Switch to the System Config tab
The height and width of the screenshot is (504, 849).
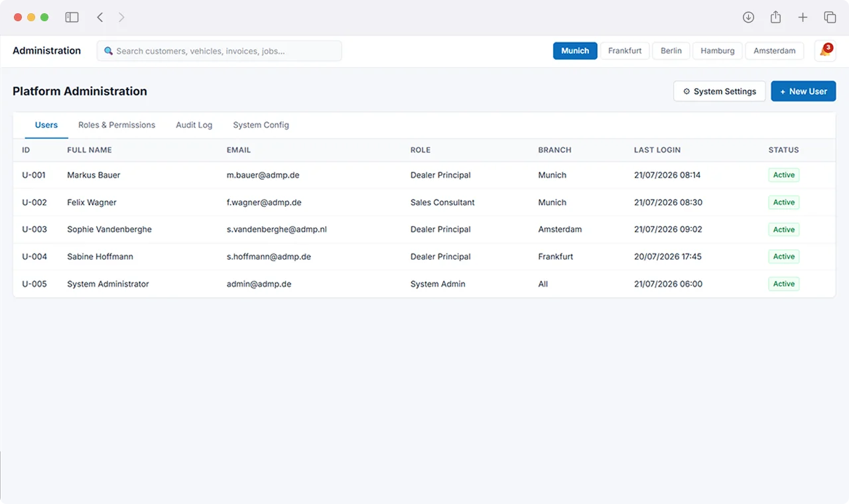(x=261, y=125)
